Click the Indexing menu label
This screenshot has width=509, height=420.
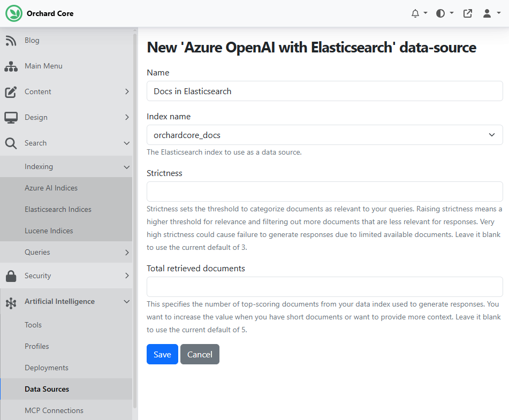[39, 166]
